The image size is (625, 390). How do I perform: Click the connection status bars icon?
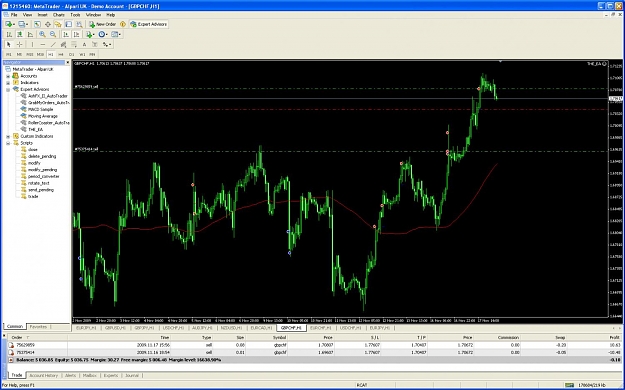tap(569, 385)
